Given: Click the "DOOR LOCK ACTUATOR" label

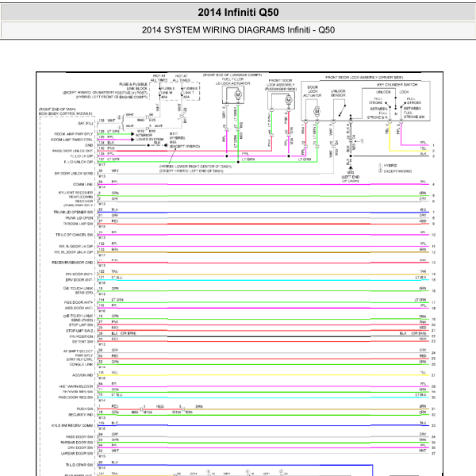Looking at the screenshot, I should click(313, 91).
